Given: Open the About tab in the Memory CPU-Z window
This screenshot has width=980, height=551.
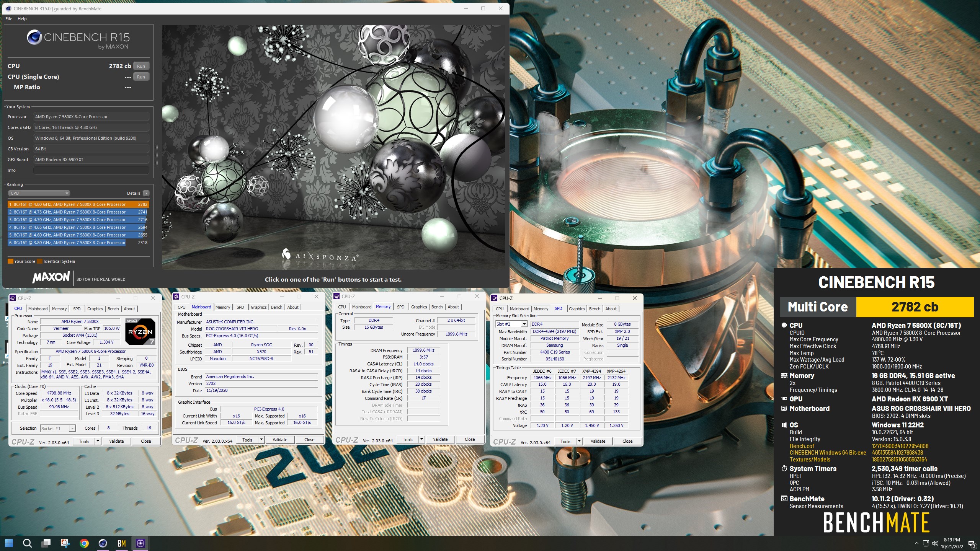Looking at the screenshot, I should 453,307.
